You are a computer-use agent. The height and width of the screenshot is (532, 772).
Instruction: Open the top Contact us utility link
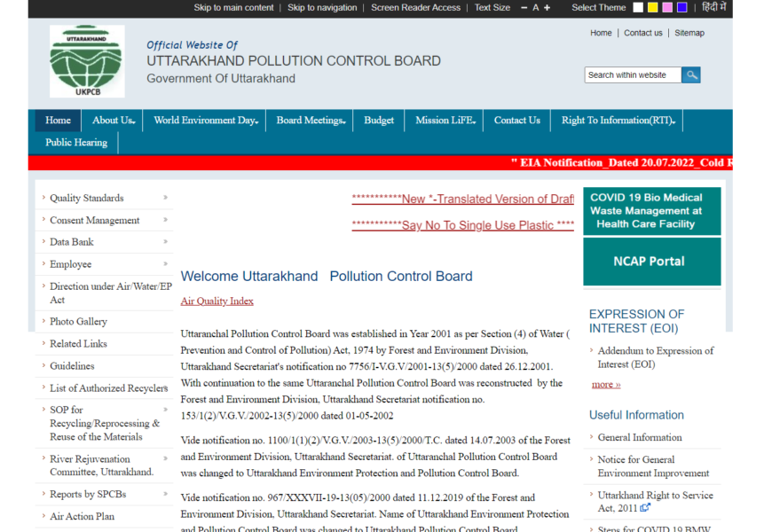point(643,33)
